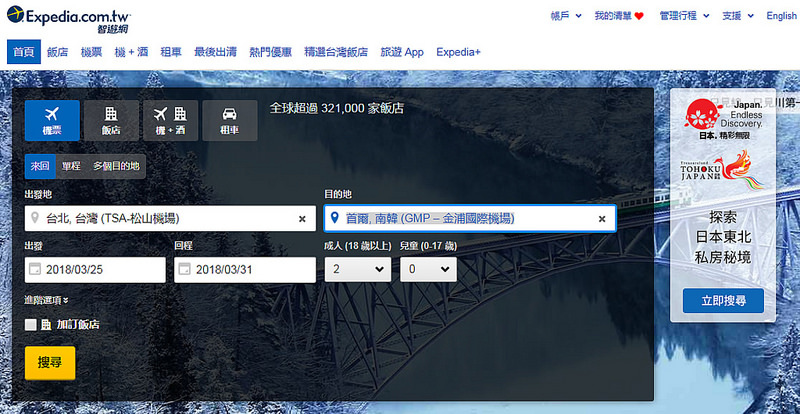Choose the 多個目的地 multi-city option
The image size is (800, 414).
pyautogui.click(x=116, y=166)
